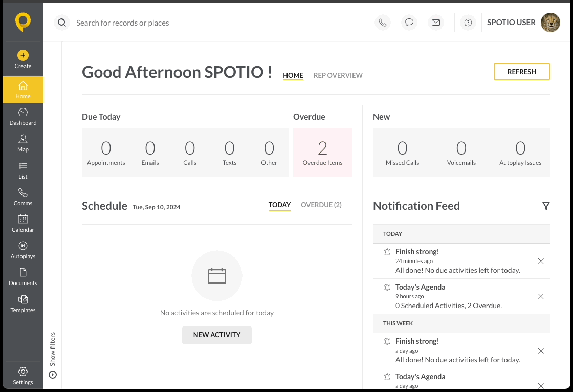Open the Other due today count
The height and width of the screenshot is (392, 573).
(x=269, y=153)
